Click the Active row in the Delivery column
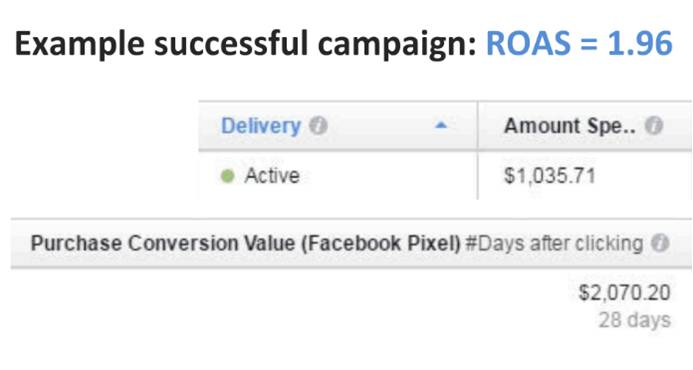The width and height of the screenshot is (693, 370). [338, 176]
